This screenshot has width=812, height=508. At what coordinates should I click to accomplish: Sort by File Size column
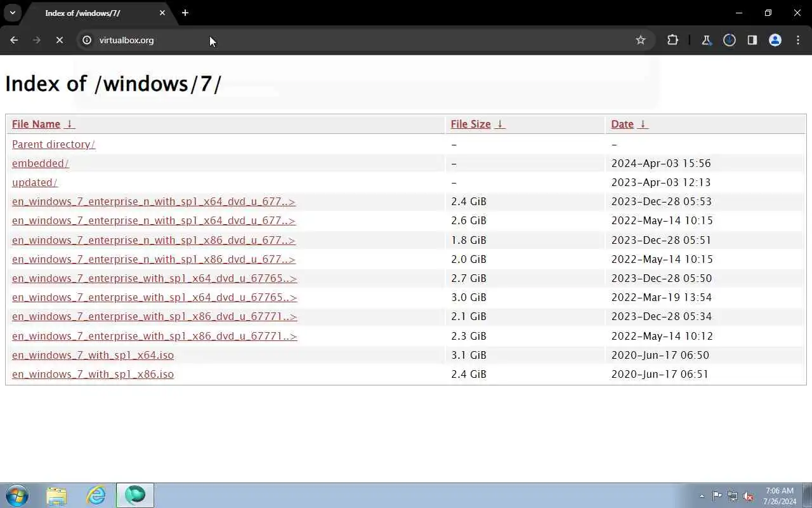[x=478, y=124]
